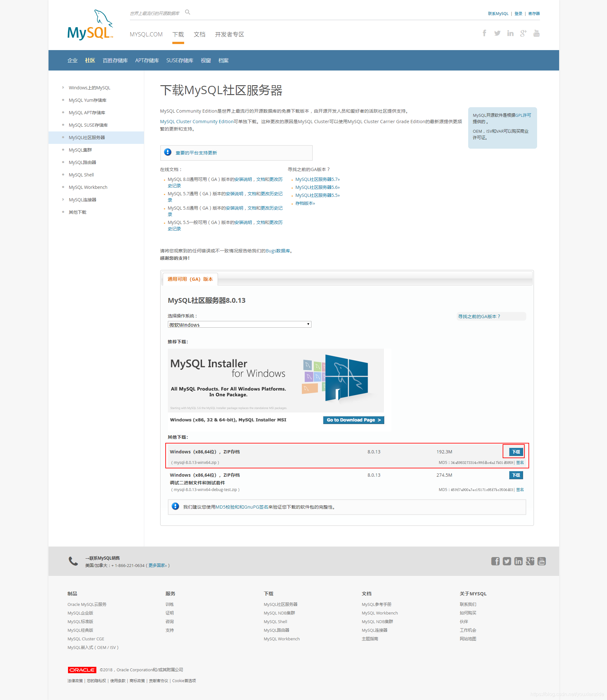Open the YouTube icon in header
Screen dimensions: 607x700
[536, 33]
